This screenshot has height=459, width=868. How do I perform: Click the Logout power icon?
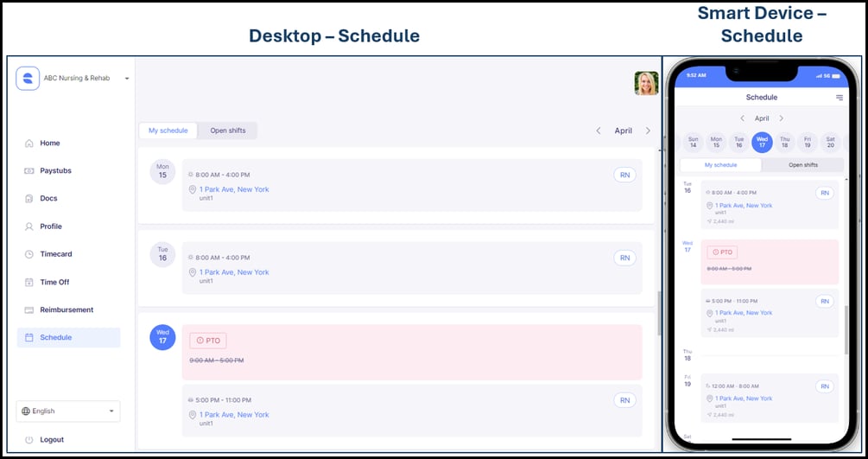pos(29,440)
